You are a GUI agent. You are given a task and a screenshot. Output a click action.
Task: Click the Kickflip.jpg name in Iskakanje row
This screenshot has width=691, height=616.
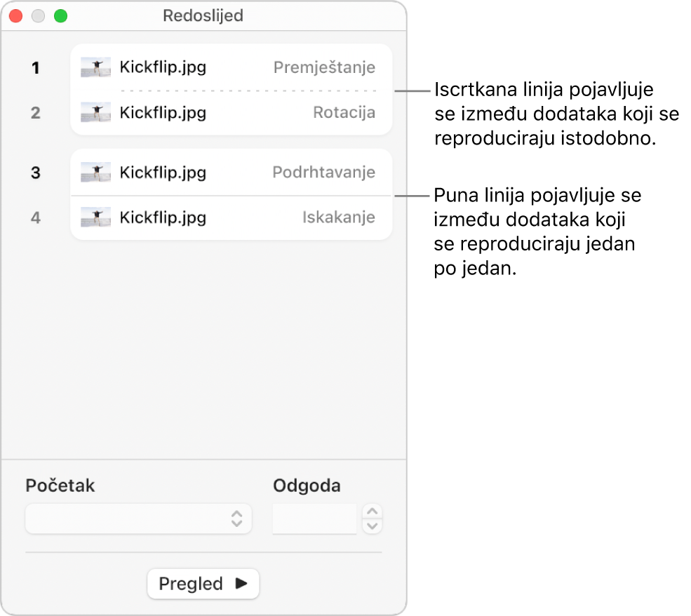(x=163, y=217)
